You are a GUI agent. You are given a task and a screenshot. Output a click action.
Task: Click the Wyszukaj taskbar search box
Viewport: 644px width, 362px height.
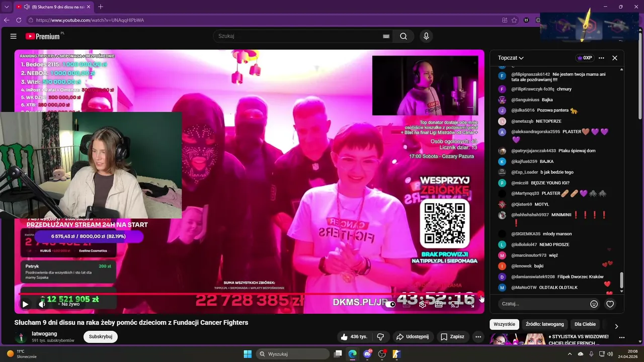[x=293, y=354]
